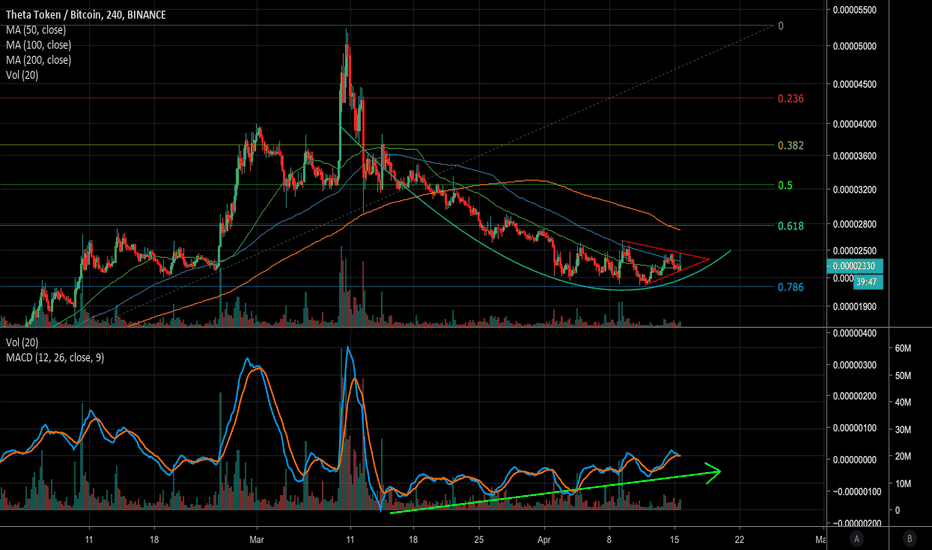Click MACD axis value 0.00000100
Image resolution: width=932 pixels, height=550 pixels.
tap(854, 428)
